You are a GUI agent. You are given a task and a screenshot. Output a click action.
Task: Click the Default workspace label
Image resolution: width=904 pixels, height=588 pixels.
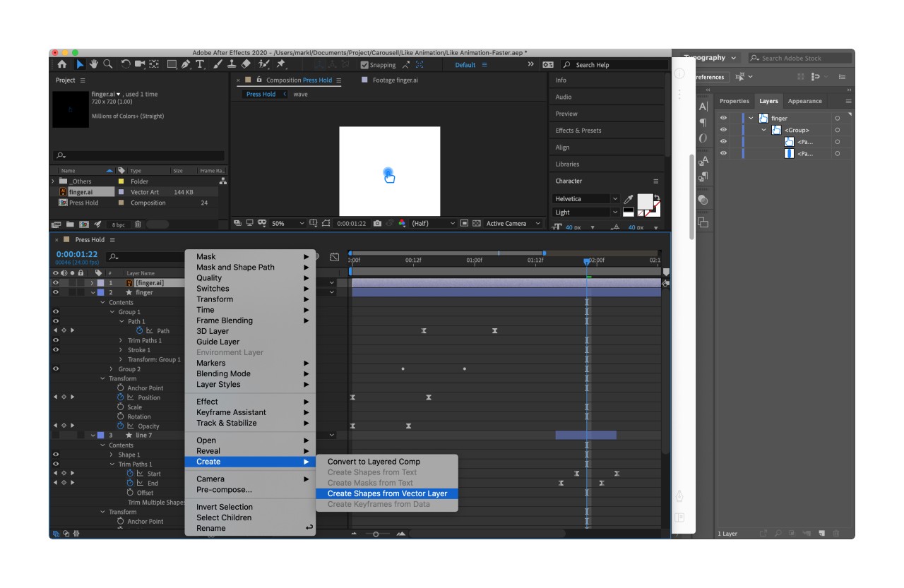click(465, 65)
